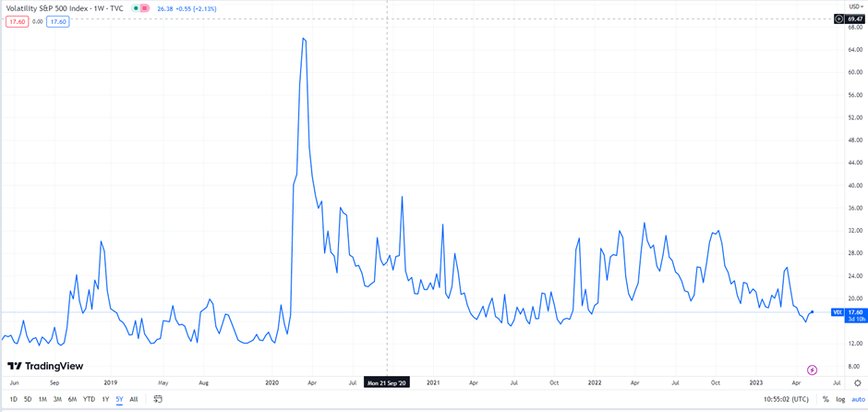Select the 1D time range

(x=13, y=399)
